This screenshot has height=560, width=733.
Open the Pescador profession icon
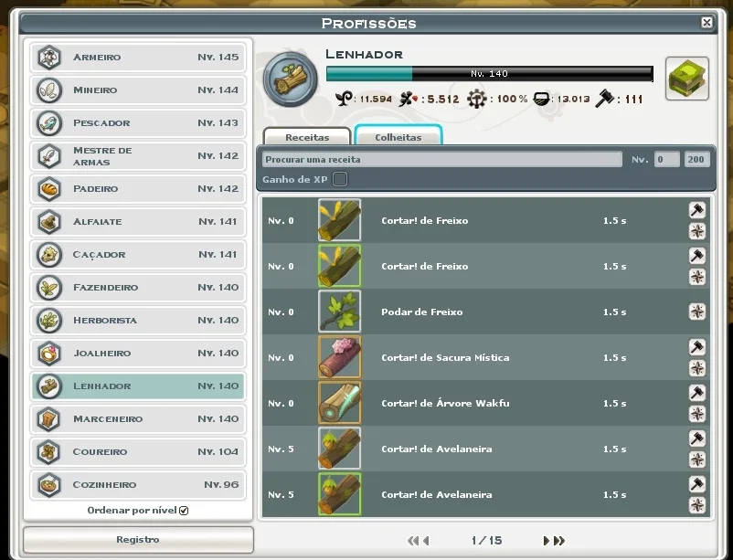(49, 123)
